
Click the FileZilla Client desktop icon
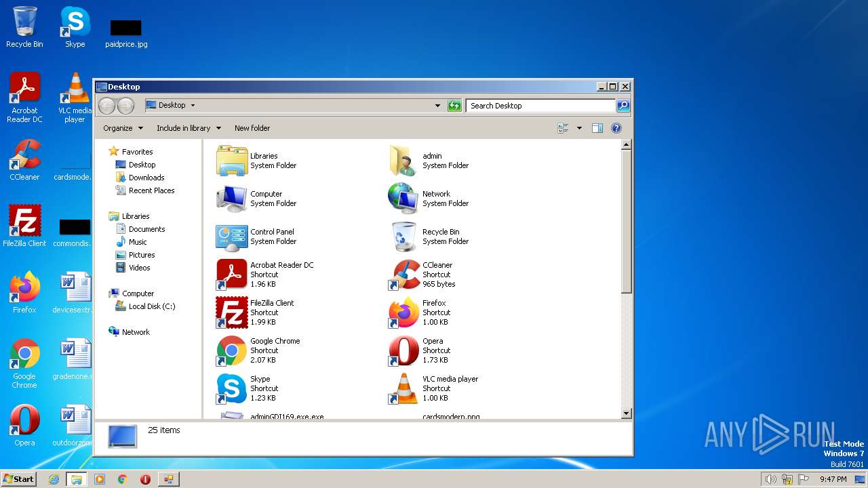click(x=24, y=226)
